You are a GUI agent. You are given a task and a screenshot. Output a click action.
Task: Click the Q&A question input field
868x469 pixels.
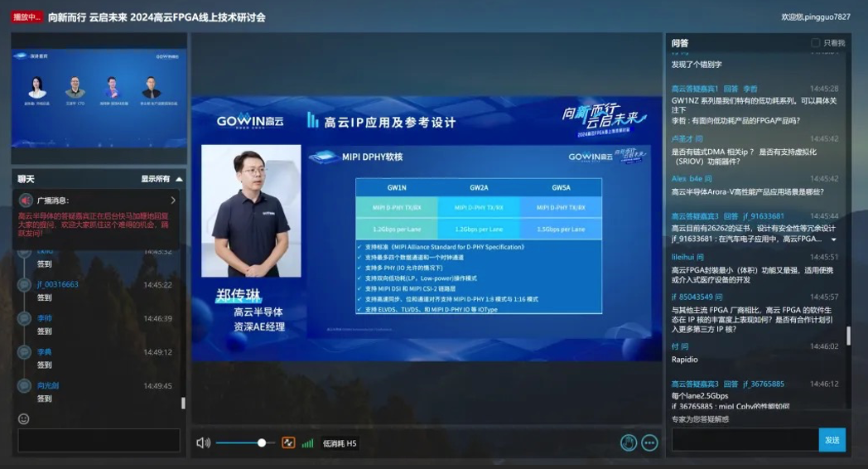(745, 440)
